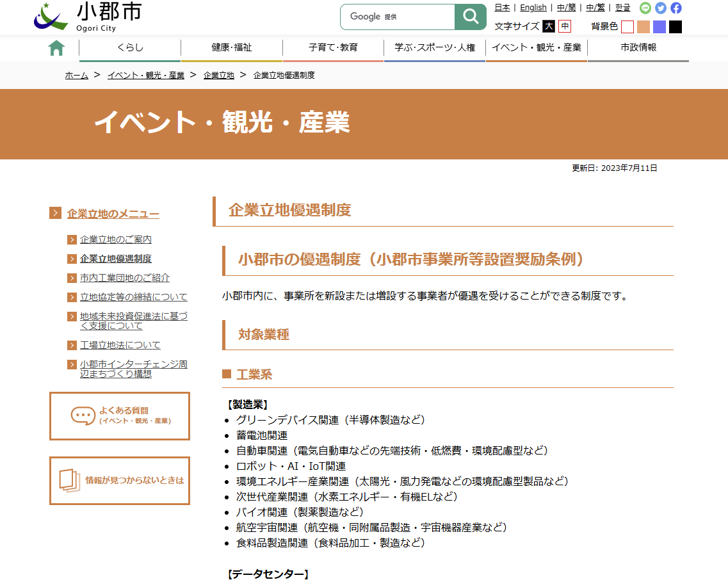This screenshot has height=580, width=728.
Task: Click the 更新日: 2023年7月11日 text
Action: point(614,168)
